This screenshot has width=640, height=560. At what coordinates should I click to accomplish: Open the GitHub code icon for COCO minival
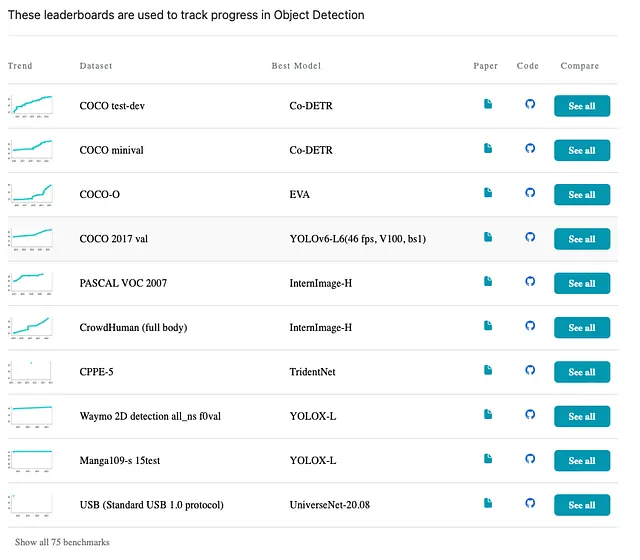coord(530,149)
